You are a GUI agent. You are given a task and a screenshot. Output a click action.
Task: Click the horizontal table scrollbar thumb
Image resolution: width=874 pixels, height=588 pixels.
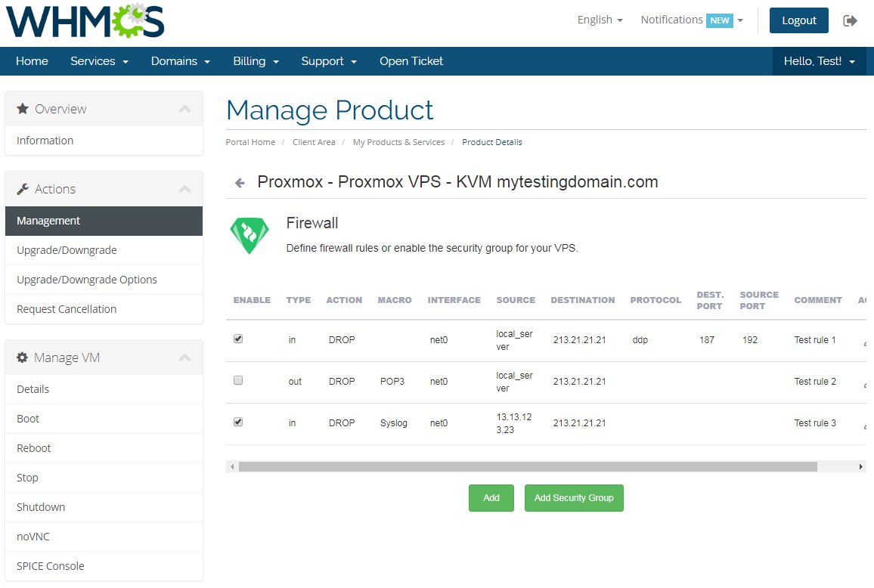pyautogui.click(x=528, y=466)
